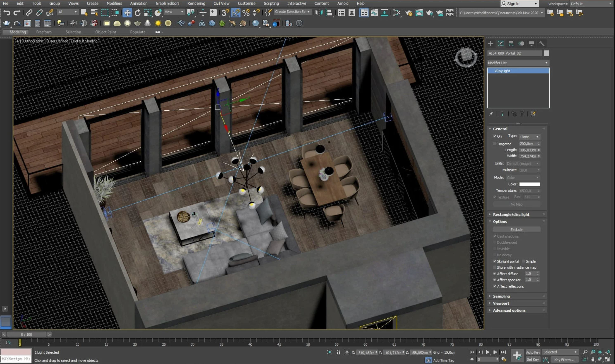Image resolution: width=615 pixels, height=364 pixels.
Task: Click the Select and Link chain icon
Action: [29, 13]
